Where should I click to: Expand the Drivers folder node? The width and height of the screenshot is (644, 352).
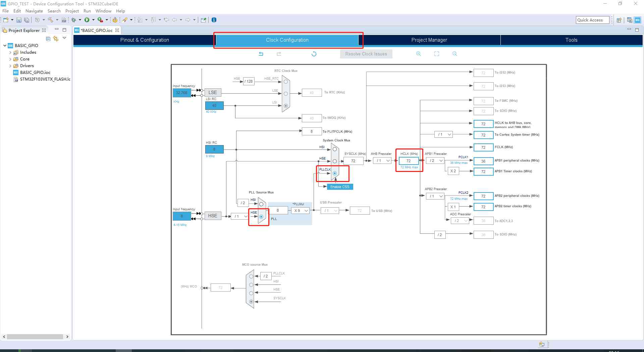tap(10, 66)
